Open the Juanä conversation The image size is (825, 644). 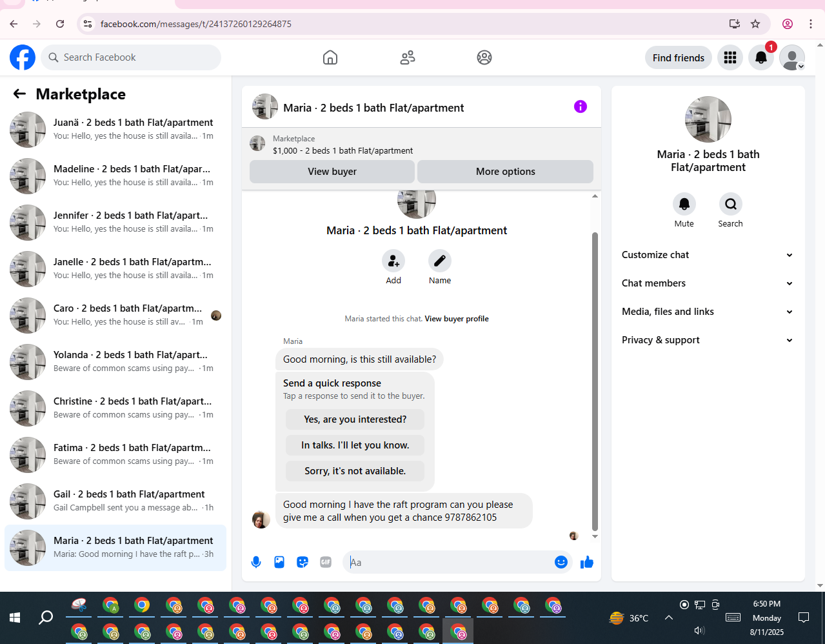click(115, 129)
